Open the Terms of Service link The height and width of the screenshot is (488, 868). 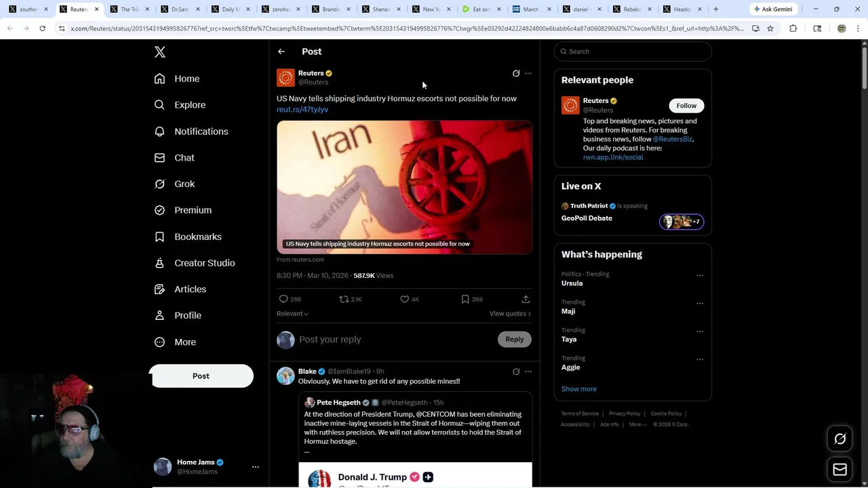[x=580, y=413]
